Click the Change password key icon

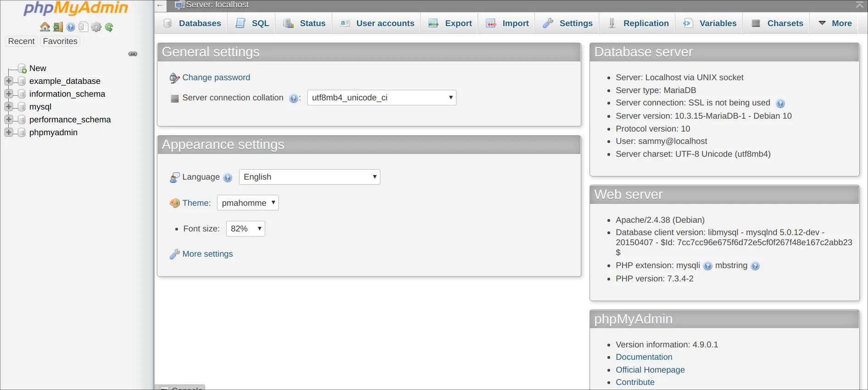174,78
